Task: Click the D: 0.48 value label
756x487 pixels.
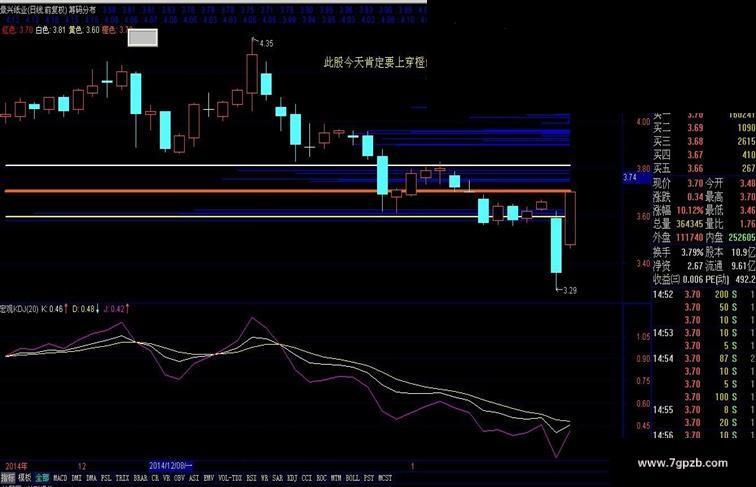Action: coord(83,309)
